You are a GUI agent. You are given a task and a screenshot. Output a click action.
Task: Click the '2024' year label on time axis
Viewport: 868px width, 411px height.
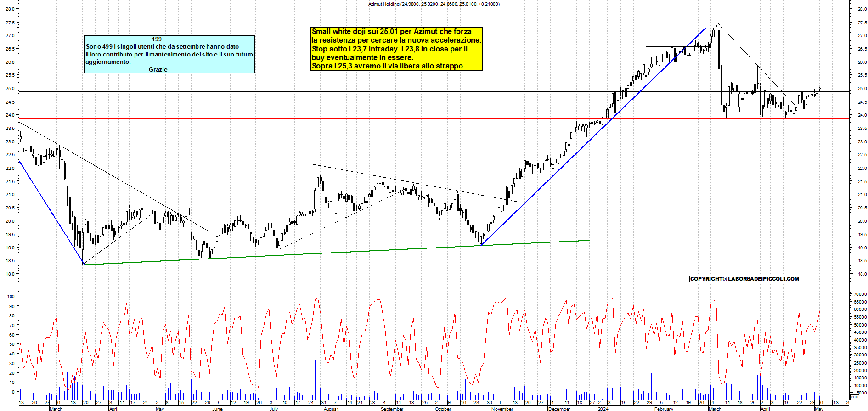click(603, 409)
